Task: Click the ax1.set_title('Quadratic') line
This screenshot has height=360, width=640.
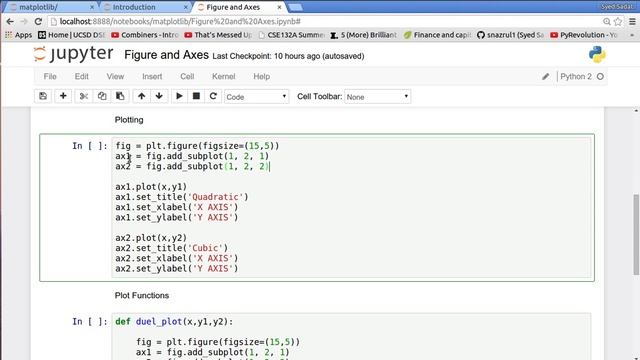Action: click(x=182, y=197)
